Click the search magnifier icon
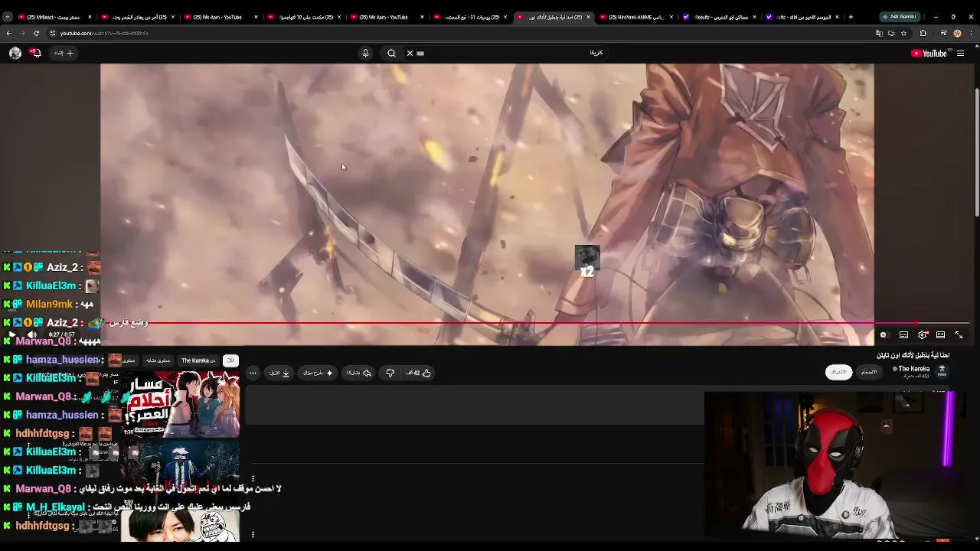The width and height of the screenshot is (980, 551). point(391,53)
